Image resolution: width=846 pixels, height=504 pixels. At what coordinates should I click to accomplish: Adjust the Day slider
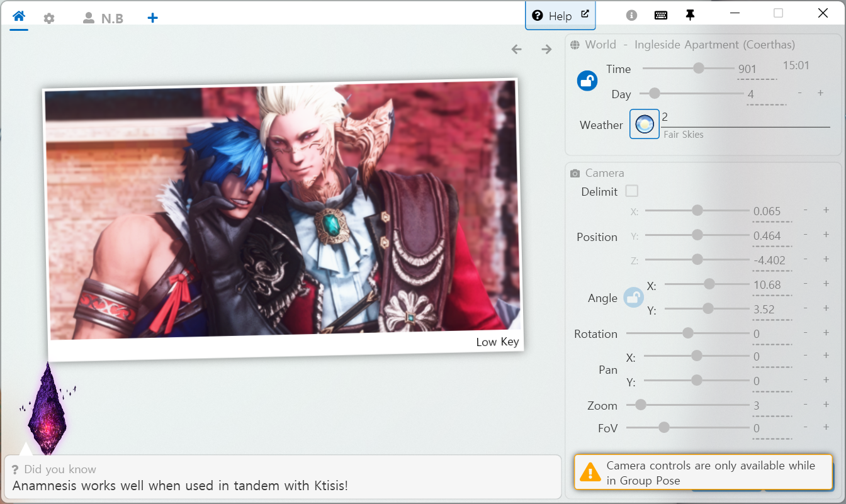click(691, 93)
